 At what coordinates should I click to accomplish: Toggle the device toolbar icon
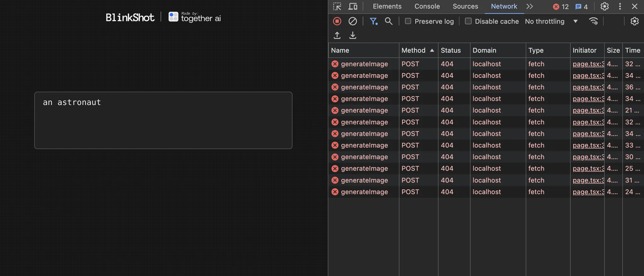coord(353,7)
